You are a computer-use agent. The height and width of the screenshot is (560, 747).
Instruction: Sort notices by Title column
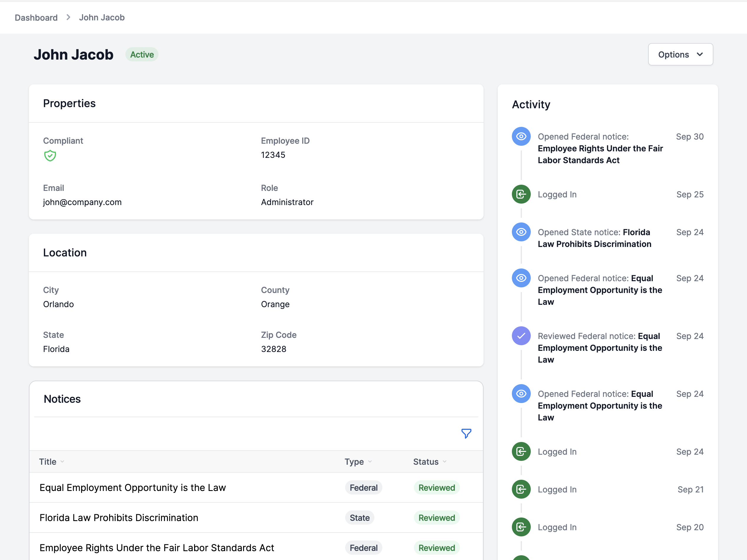(52, 462)
